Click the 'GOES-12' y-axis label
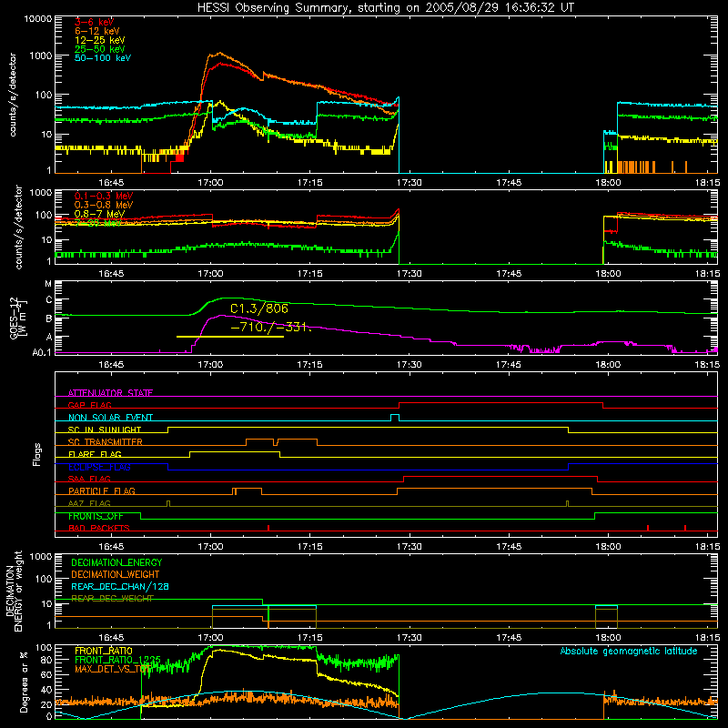 [15, 318]
